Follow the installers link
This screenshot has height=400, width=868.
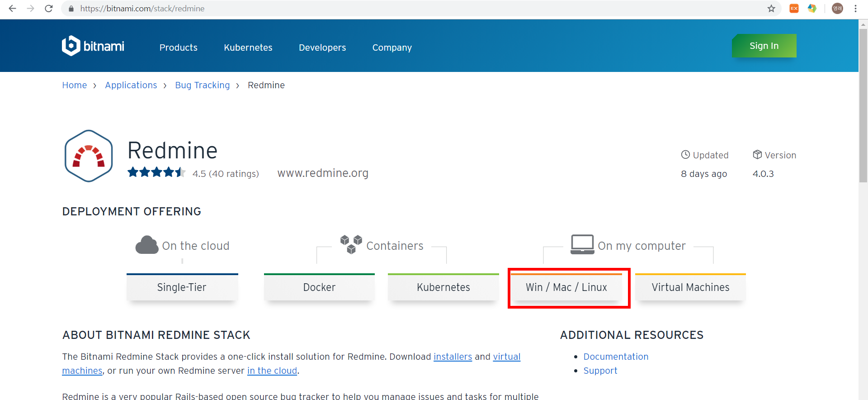point(453,357)
